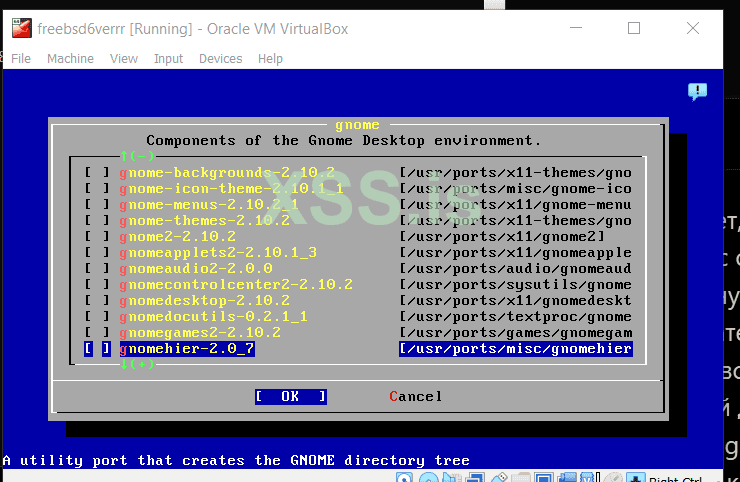Click the /usr/ports/games/gnomegam path text

click(516, 333)
